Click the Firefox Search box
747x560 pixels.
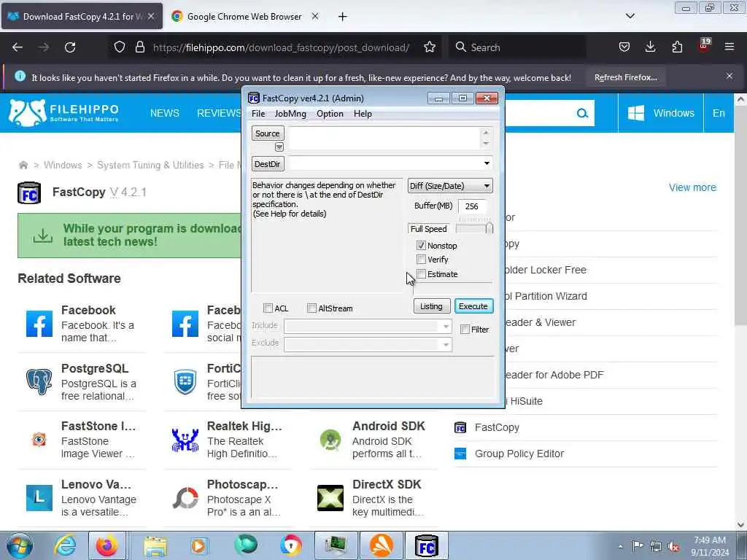tap(517, 47)
